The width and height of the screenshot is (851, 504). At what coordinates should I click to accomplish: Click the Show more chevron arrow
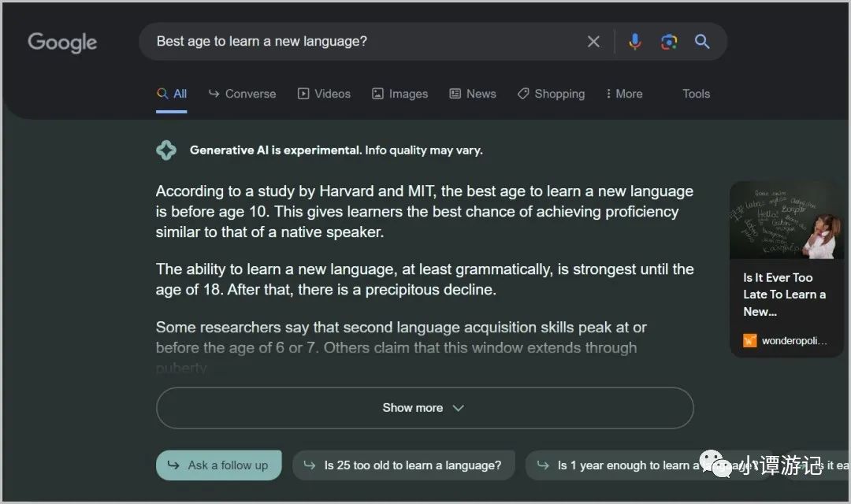458,408
